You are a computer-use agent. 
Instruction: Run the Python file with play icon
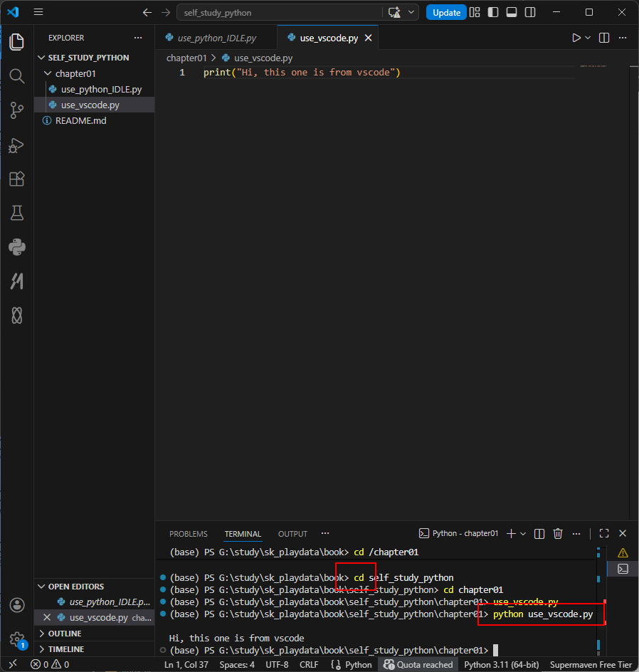coord(576,38)
